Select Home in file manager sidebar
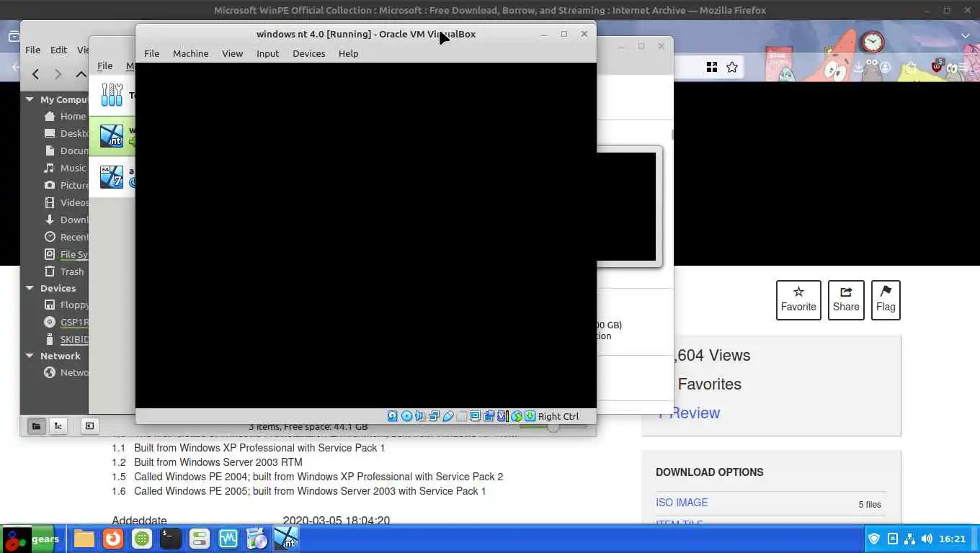The image size is (980, 553). (x=65, y=116)
